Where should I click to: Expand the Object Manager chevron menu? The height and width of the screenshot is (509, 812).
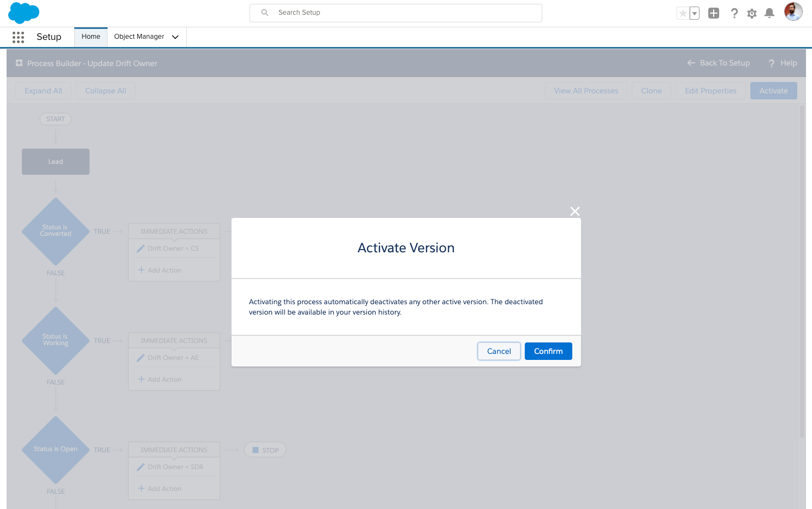coord(175,37)
